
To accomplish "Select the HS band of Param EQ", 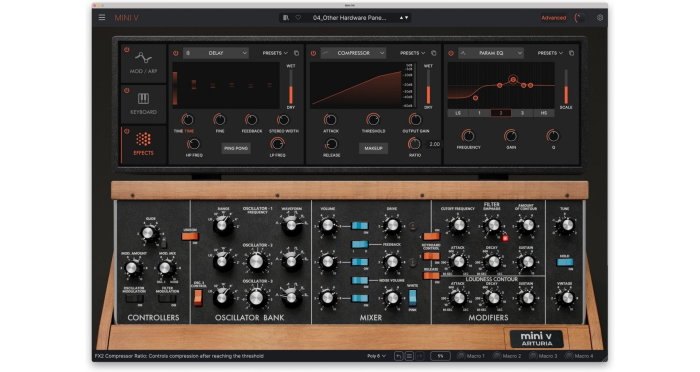I will [544, 113].
